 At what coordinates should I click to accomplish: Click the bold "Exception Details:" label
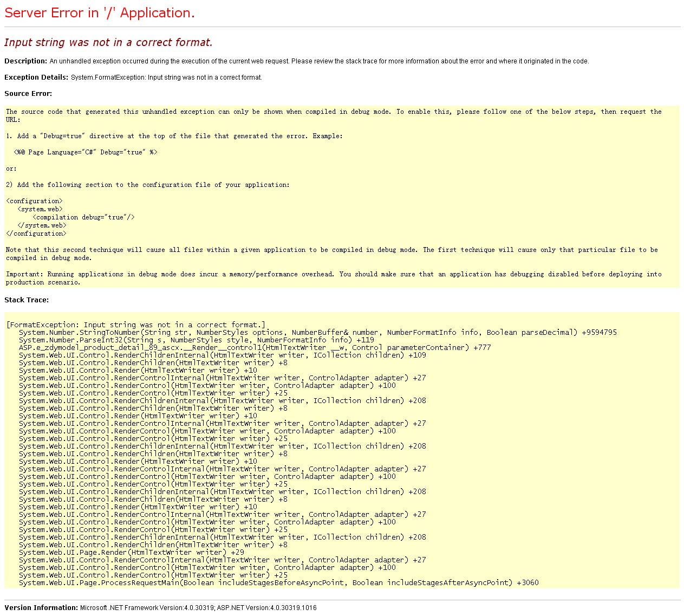pyautogui.click(x=36, y=77)
